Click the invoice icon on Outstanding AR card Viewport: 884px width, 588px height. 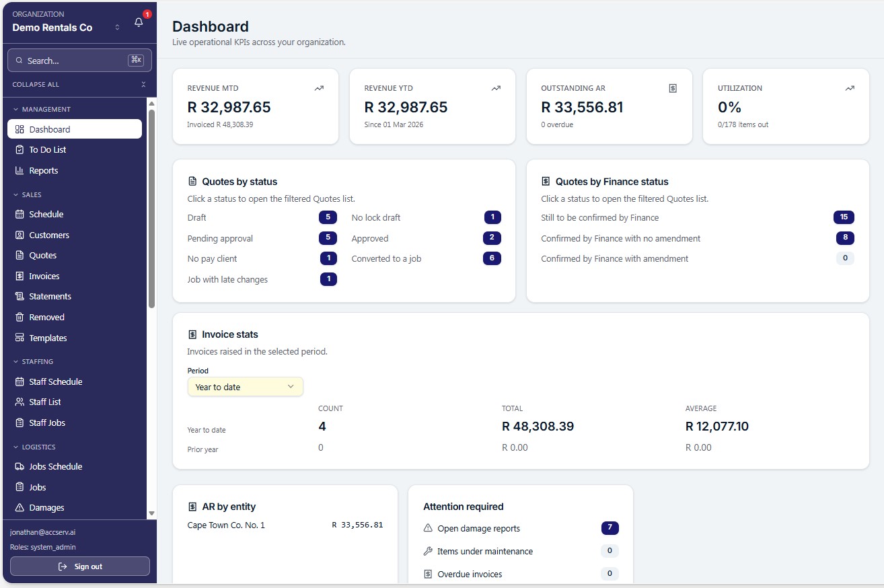click(673, 88)
